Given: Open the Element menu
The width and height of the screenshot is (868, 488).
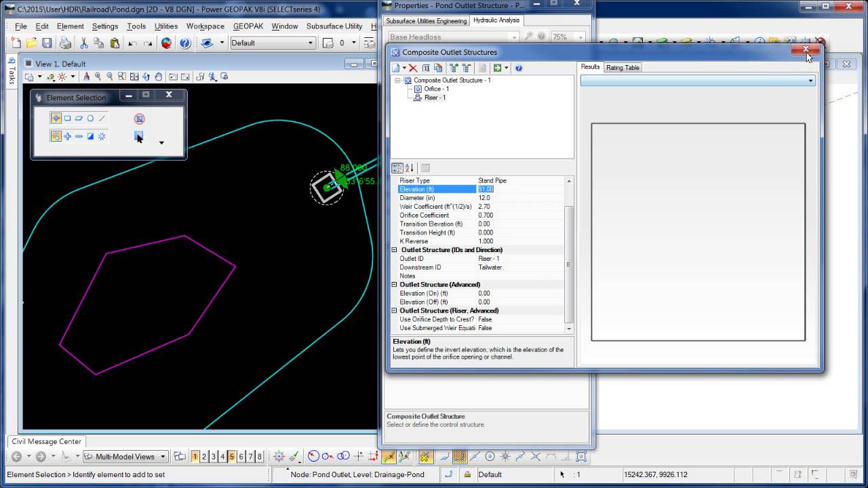Looking at the screenshot, I should pyautogui.click(x=71, y=26).
